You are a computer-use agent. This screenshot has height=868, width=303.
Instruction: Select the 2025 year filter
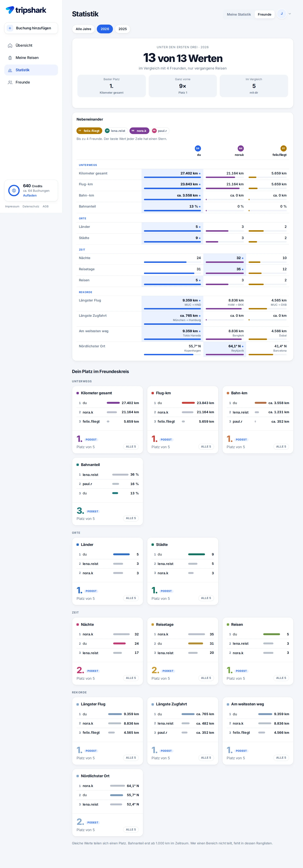tap(122, 29)
